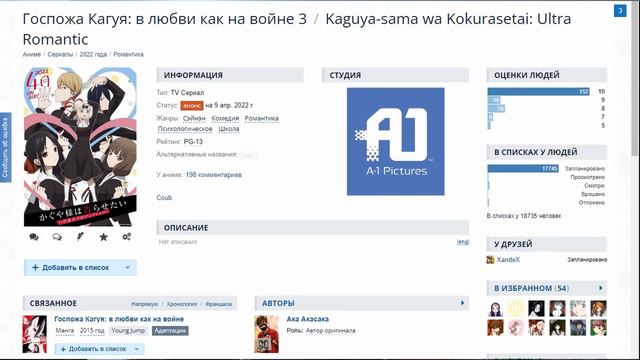The height and width of the screenshot is (360, 640).
Task: Open last avatar in top favorites row
Action: click(598, 309)
